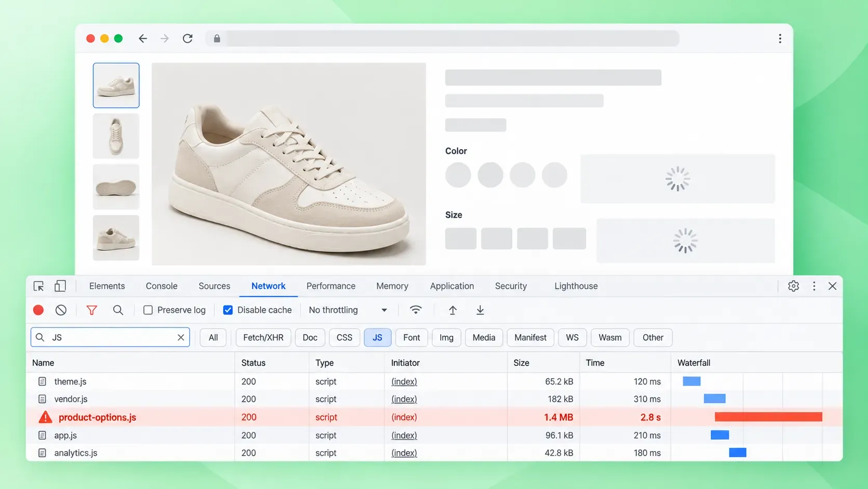Close the DevTools panel

point(832,286)
